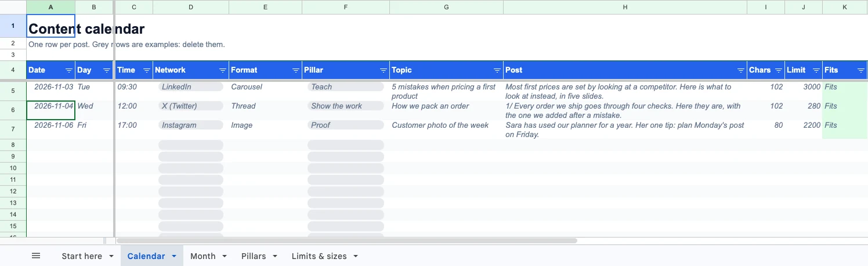Viewport: 868px width, 266px height.
Task: Select the limit value 3000 cell
Action: click(x=804, y=91)
